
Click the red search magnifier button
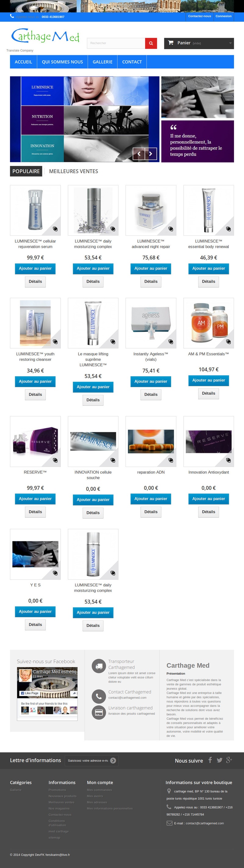(151, 43)
